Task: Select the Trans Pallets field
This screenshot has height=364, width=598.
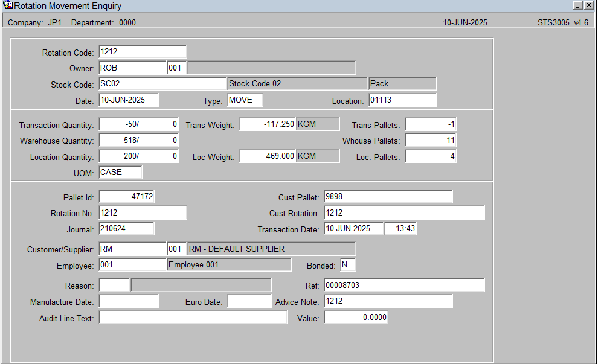Action: 431,124
